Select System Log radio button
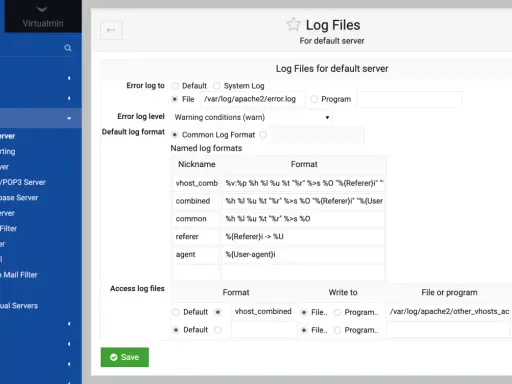Image resolution: width=512 pixels, height=384 pixels. click(217, 86)
